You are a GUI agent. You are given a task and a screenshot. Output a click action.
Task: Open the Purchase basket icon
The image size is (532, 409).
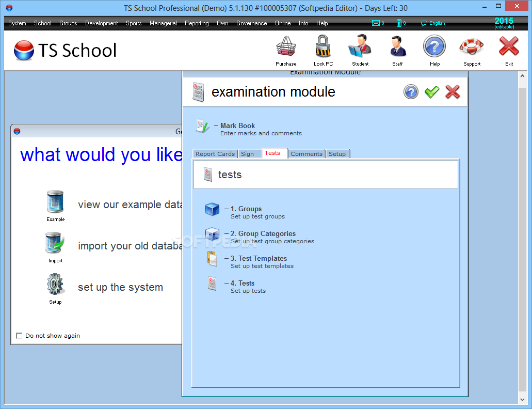point(286,46)
